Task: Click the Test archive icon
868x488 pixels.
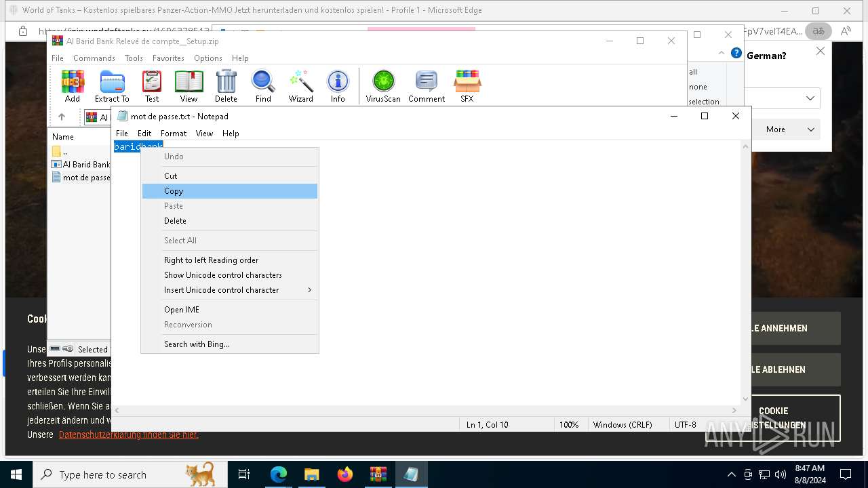Action: (152, 86)
